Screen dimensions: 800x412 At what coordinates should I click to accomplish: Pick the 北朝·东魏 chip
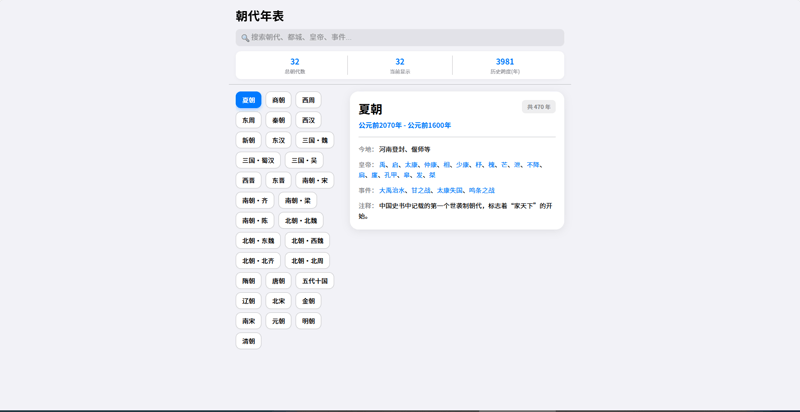click(258, 241)
